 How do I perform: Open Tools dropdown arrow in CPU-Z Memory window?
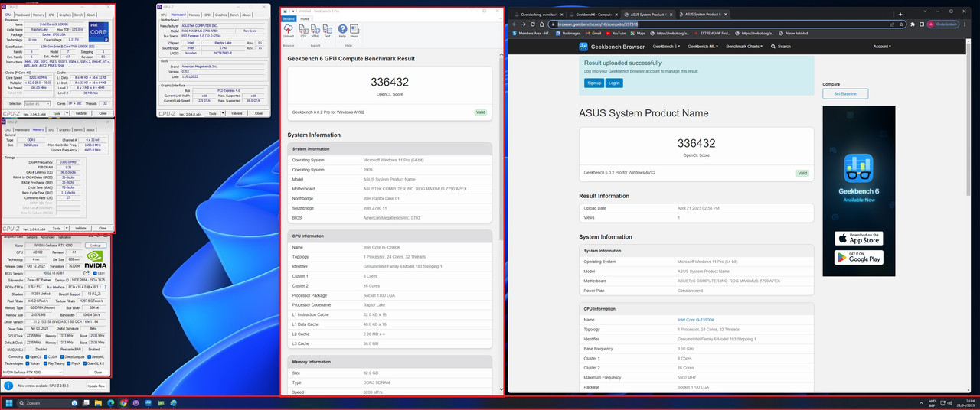pyautogui.click(x=67, y=228)
